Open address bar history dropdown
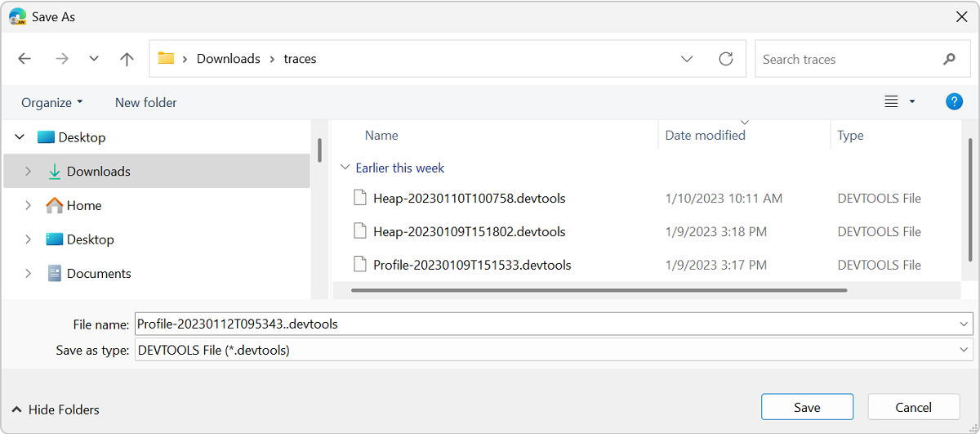 (x=687, y=59)
